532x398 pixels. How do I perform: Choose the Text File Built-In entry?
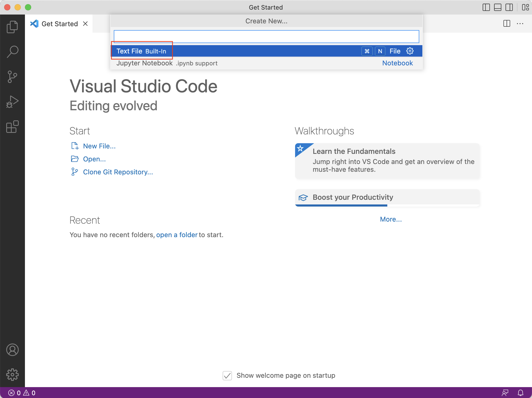[x=266, y=51]
